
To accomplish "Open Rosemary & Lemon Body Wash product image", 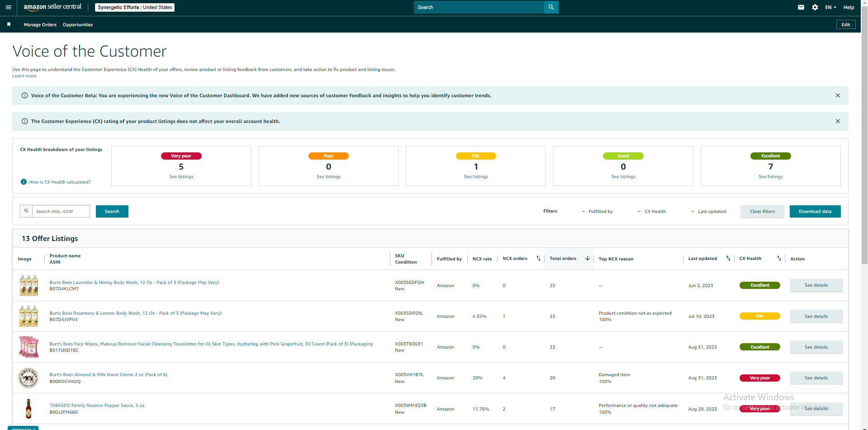I will click(x=28, y=316).
